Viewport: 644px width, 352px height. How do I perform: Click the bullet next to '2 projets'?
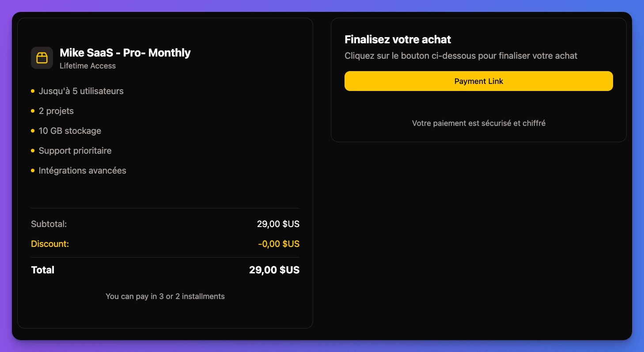point(33,111)
